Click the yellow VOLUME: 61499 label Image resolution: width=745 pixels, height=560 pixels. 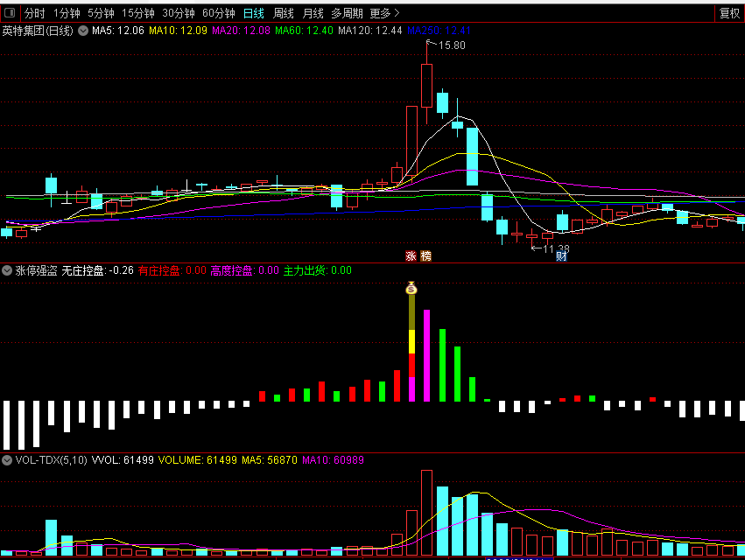tap(198, 460)
